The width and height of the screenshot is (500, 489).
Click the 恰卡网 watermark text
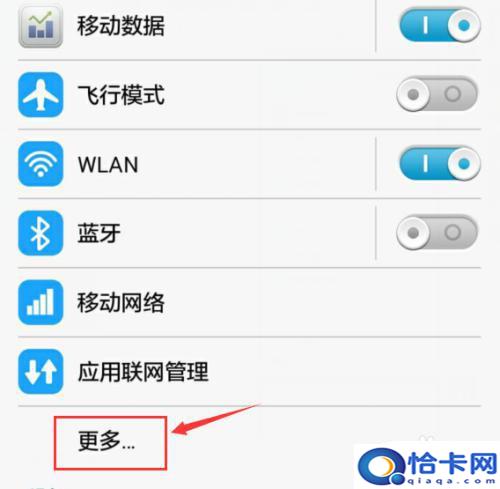453,463
